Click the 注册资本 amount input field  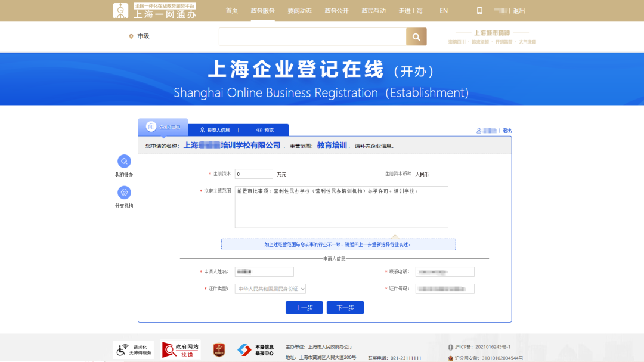coord(253,174)
